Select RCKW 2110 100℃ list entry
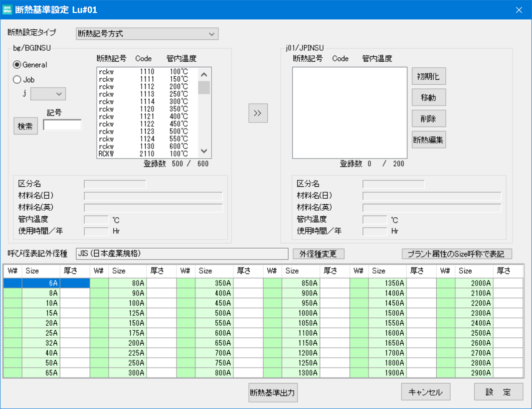The width and height of the screenshot is (532, 409). [148, 153]
